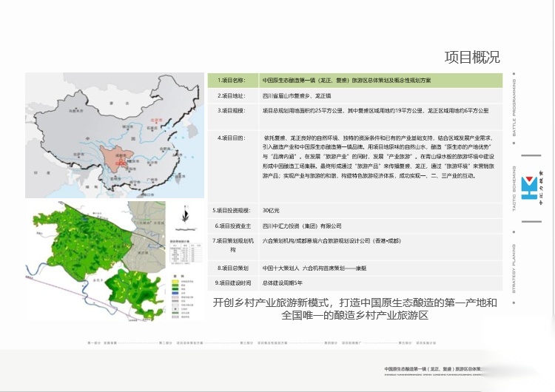Go to 第四部分 项目招商推广 section
The height and width of the screenshot is (392, 555).
[x=343, y=343]
